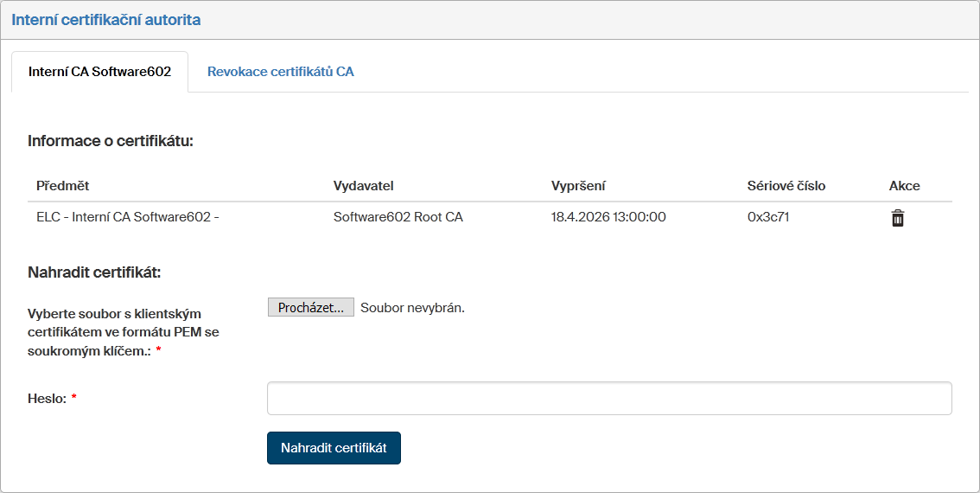Screen dimensions: 980x493
Task: Focus the Heslo password input field
Action: point(609,399)
